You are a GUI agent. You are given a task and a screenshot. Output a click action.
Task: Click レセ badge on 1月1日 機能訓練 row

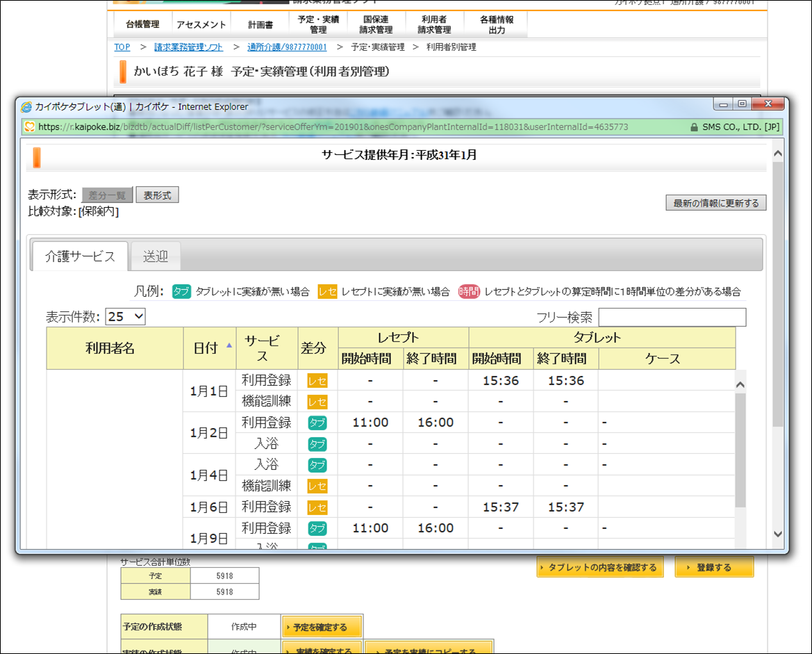[317, 402]
